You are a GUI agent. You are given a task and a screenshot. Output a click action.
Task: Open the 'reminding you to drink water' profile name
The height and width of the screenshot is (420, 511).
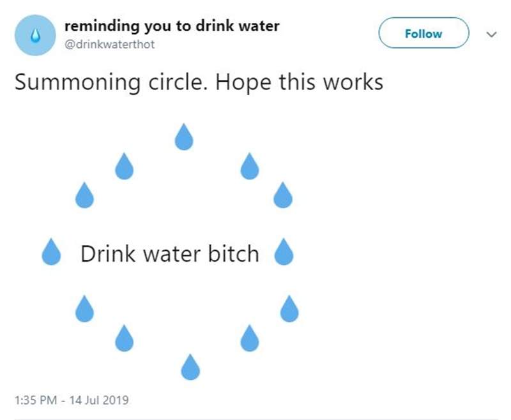pos(172,27)
